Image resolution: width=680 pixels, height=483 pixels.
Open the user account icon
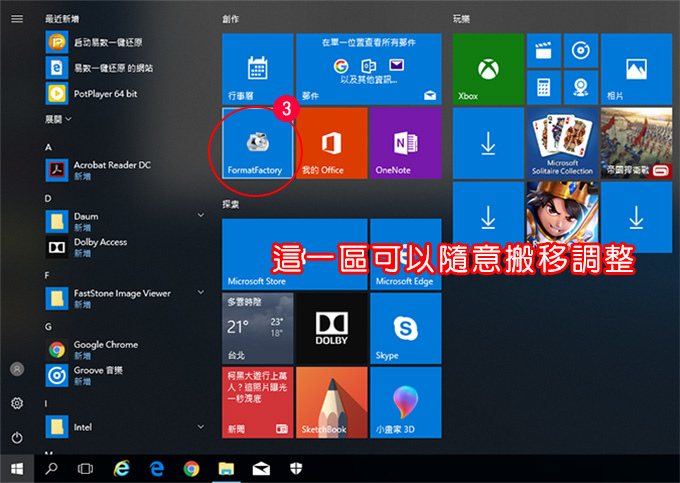tap(17, 369)
